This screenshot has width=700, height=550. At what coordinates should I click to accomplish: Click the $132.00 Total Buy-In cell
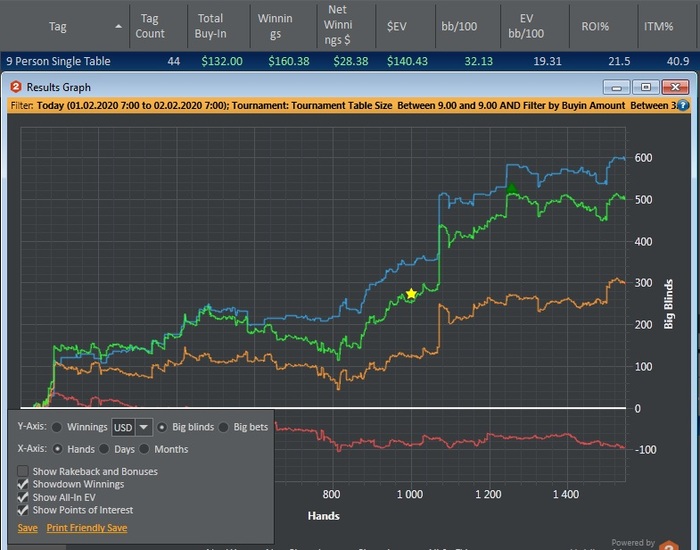click(222, 61)
